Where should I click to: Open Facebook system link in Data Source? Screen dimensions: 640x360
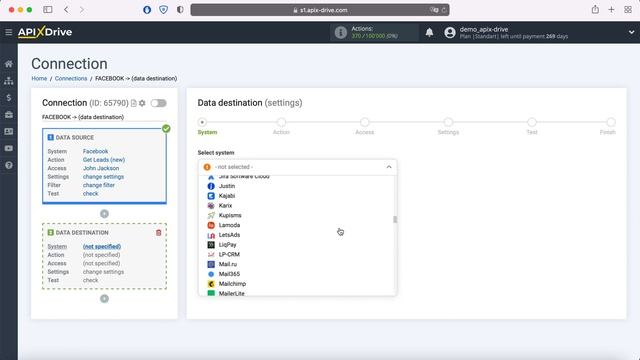[96, 151]
